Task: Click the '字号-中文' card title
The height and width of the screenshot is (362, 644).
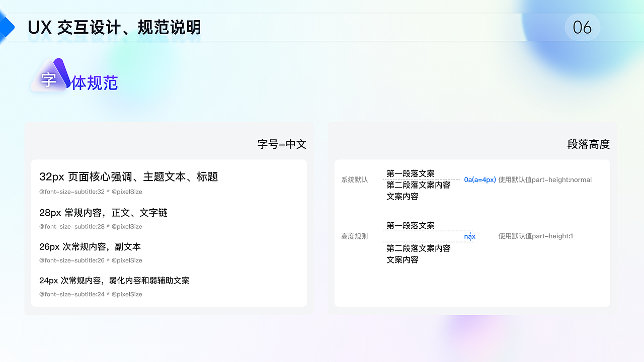Action: pos(282,144)
